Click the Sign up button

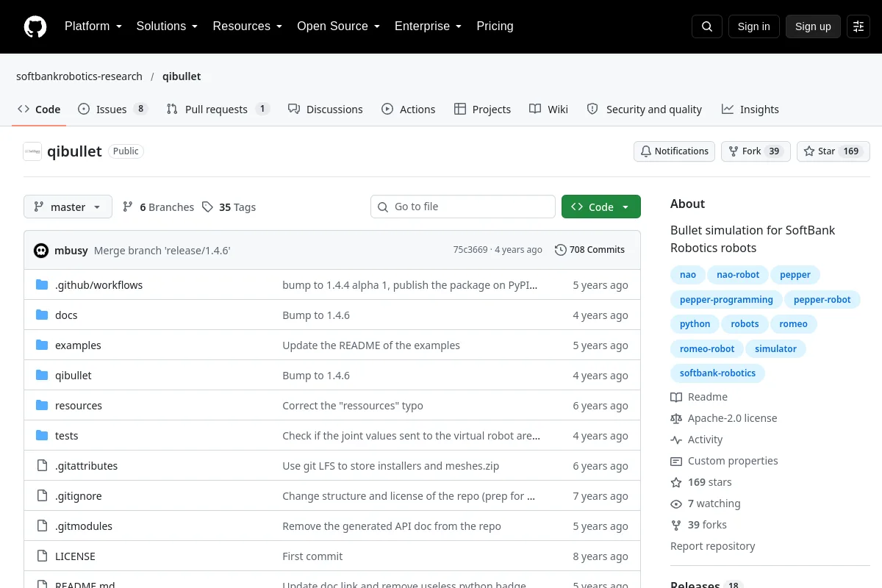tap(813, 26)
